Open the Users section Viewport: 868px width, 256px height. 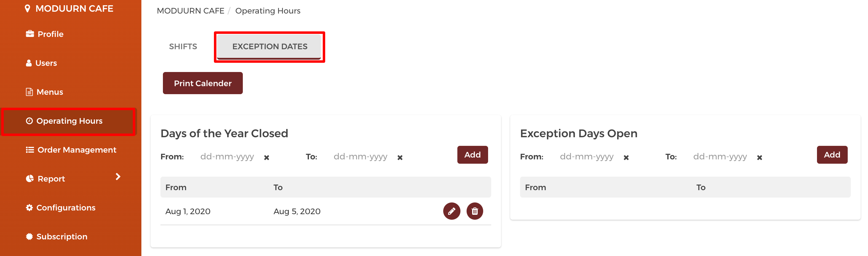[41, 63]
